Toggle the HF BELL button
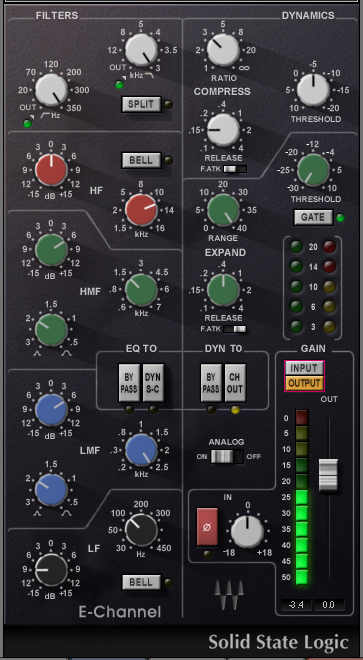This screenshot has width=363, height=660. point(141,160)
